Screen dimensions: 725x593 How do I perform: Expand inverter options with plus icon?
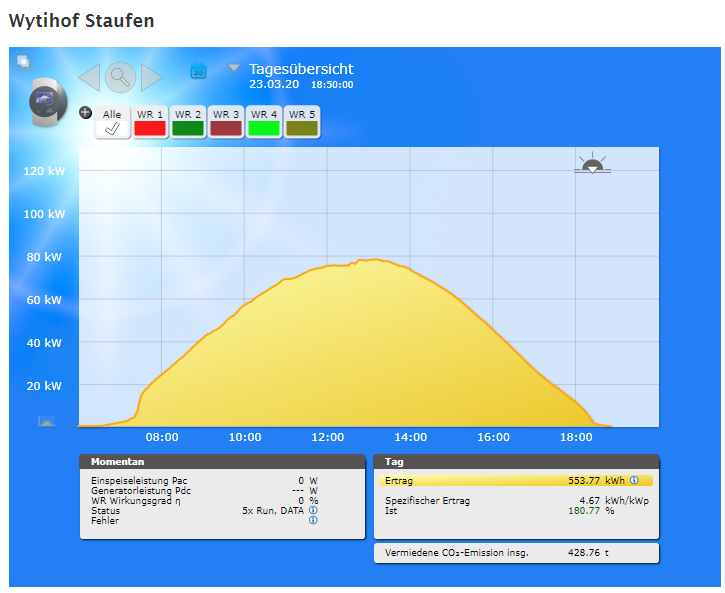click(86, 112)
